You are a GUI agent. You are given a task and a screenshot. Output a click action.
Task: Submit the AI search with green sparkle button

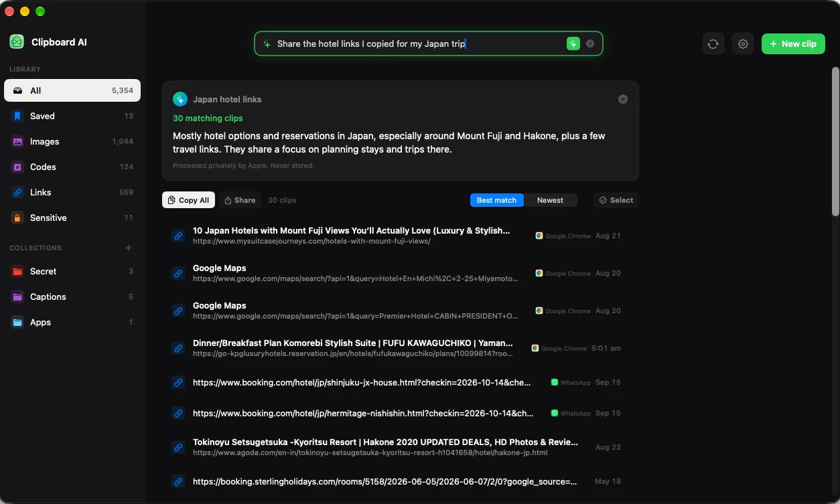tap(573, 44)
